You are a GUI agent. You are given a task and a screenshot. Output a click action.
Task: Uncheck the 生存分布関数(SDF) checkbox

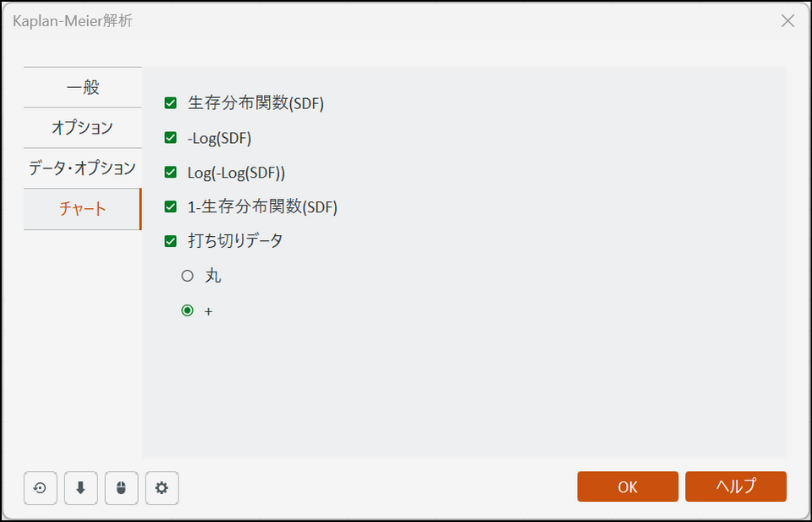[x=171, y=104]
